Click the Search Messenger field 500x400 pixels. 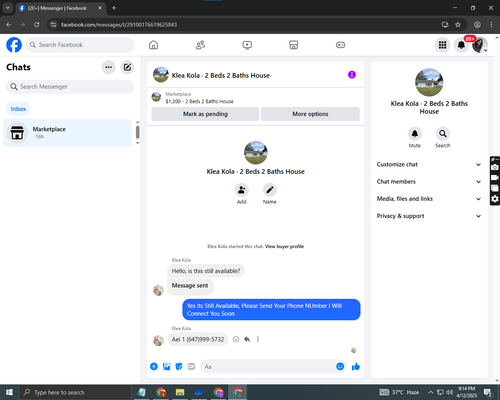point(70,87)
